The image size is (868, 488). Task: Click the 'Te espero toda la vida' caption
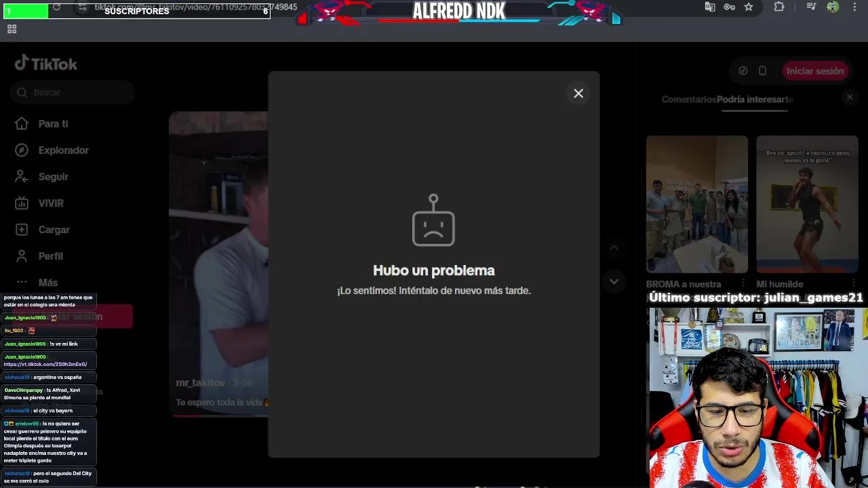(219, 403)
